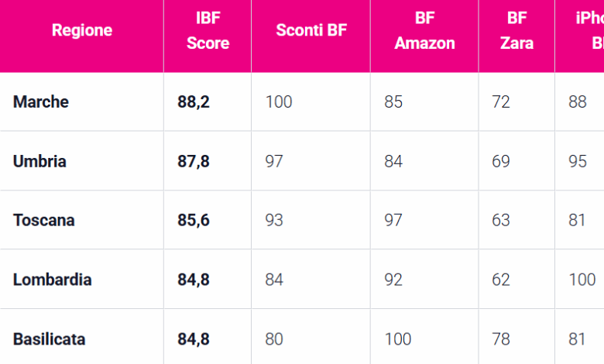Click the IBF Score column header

(x=208, y=32)
